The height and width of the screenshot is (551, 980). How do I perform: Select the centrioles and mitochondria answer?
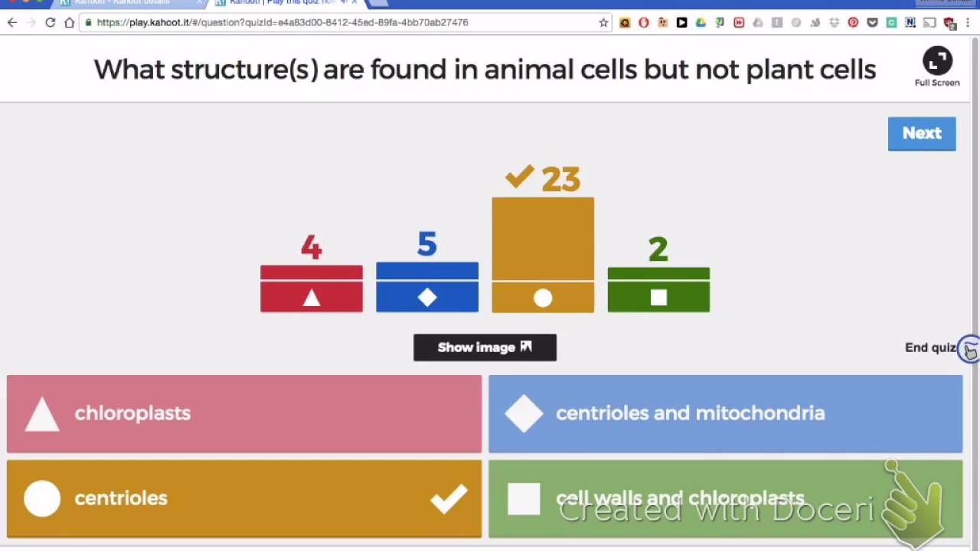point(725,413)
